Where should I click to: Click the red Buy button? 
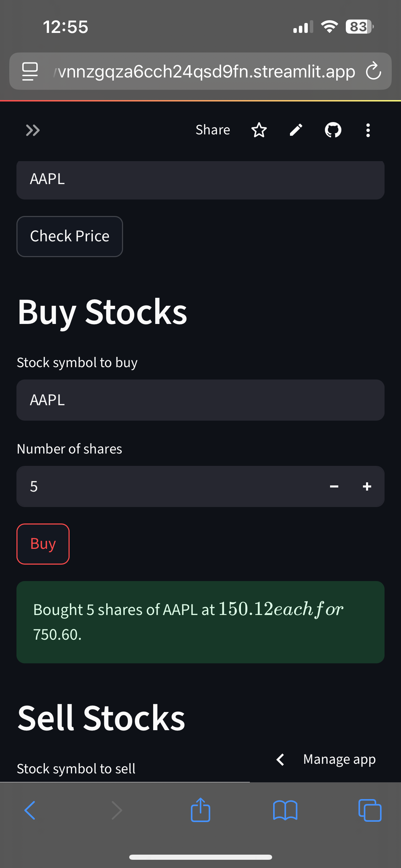click(x=43, y=544)
